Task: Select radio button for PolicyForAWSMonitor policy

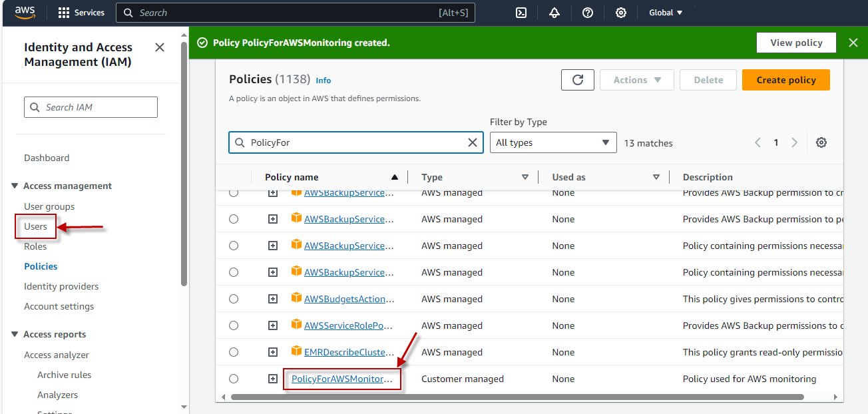Action: pos(234,379)
